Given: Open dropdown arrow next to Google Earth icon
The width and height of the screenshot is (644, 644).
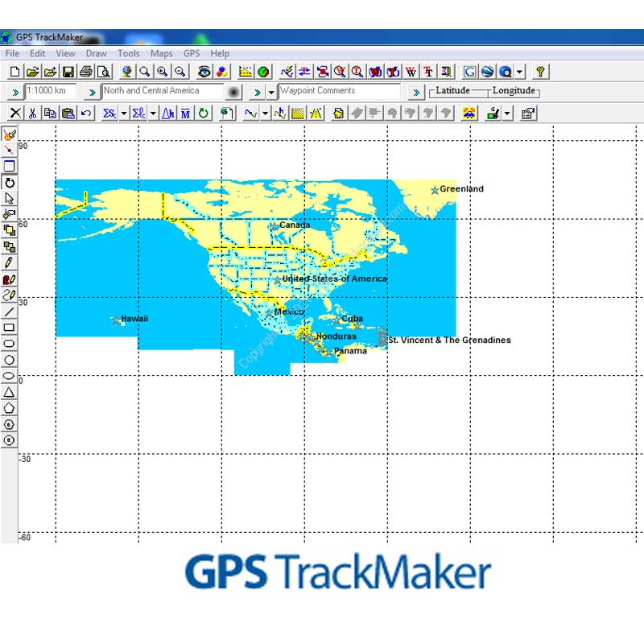Looking at the screenshot, I should pyautogui.click(x=519, y=72).
